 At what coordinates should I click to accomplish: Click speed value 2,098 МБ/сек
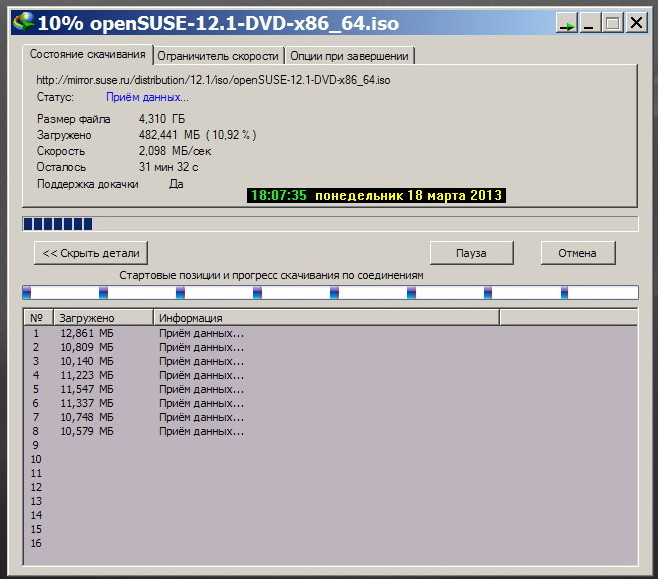(175, 151)
